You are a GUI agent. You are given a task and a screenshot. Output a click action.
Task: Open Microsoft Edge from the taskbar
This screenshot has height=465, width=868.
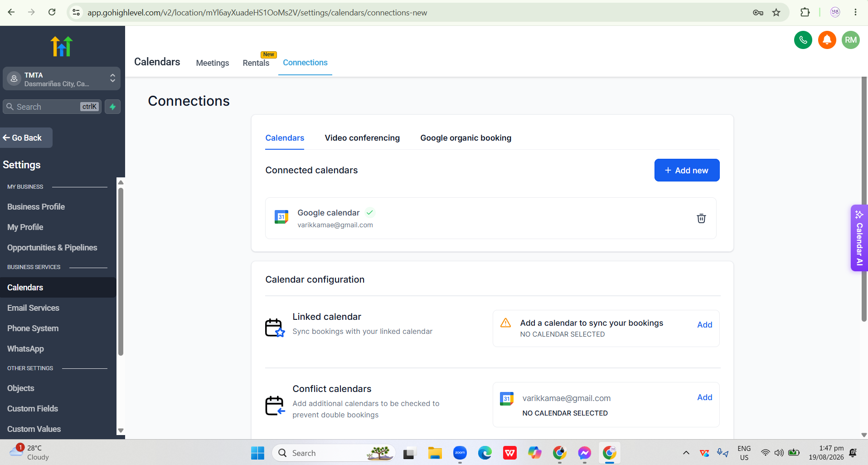coord(485,453)
